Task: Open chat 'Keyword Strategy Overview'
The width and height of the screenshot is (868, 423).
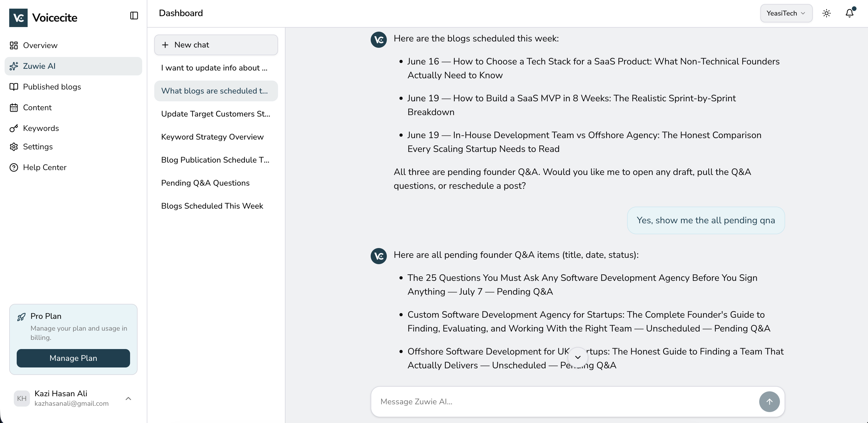Action: click(216, 137)
